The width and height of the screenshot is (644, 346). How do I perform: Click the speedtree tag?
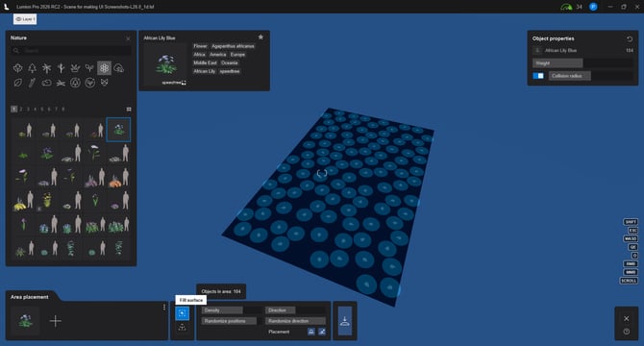point(230,71)
